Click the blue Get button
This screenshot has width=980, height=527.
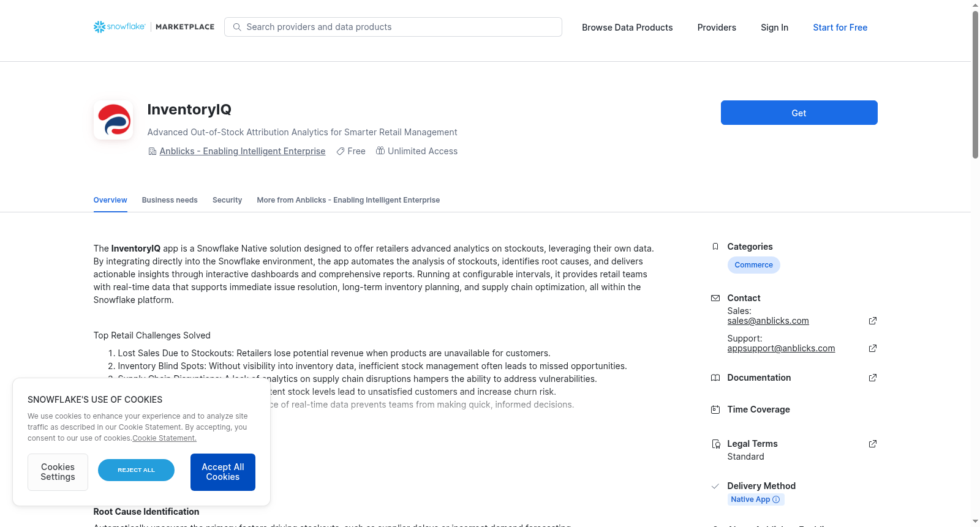click(x=799, y=113)
